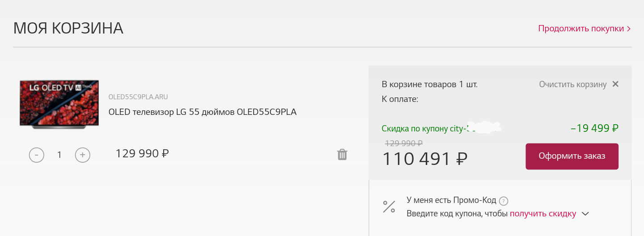Click the Очистить корзину link

tap(572, 84)
